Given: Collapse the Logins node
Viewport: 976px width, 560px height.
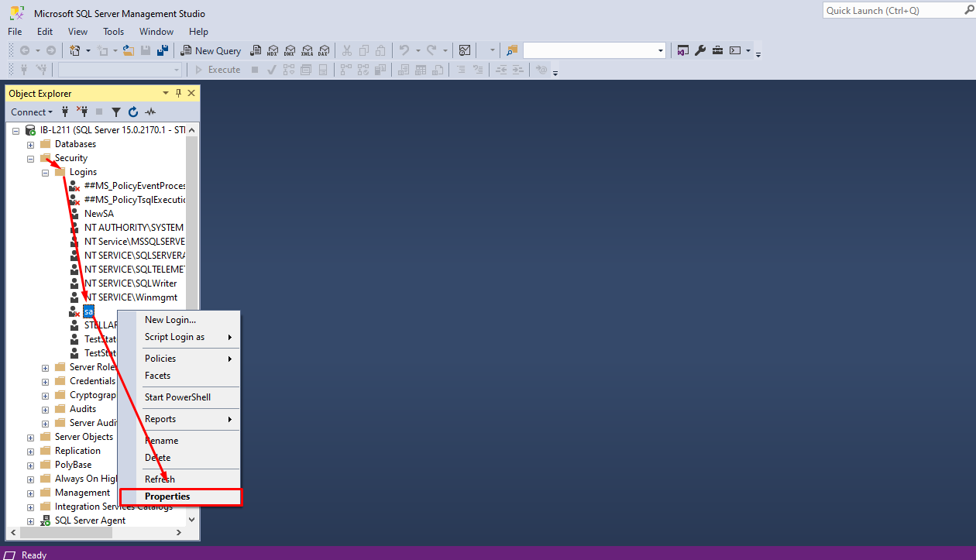Looking at the screenshot, I should pyautogui.click(x=45, y=172).
